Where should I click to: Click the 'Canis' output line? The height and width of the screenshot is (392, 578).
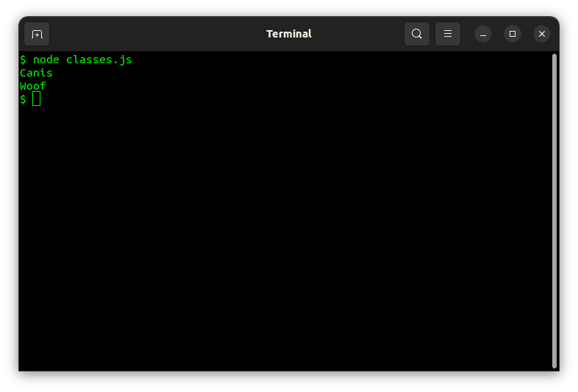(36, 73)
